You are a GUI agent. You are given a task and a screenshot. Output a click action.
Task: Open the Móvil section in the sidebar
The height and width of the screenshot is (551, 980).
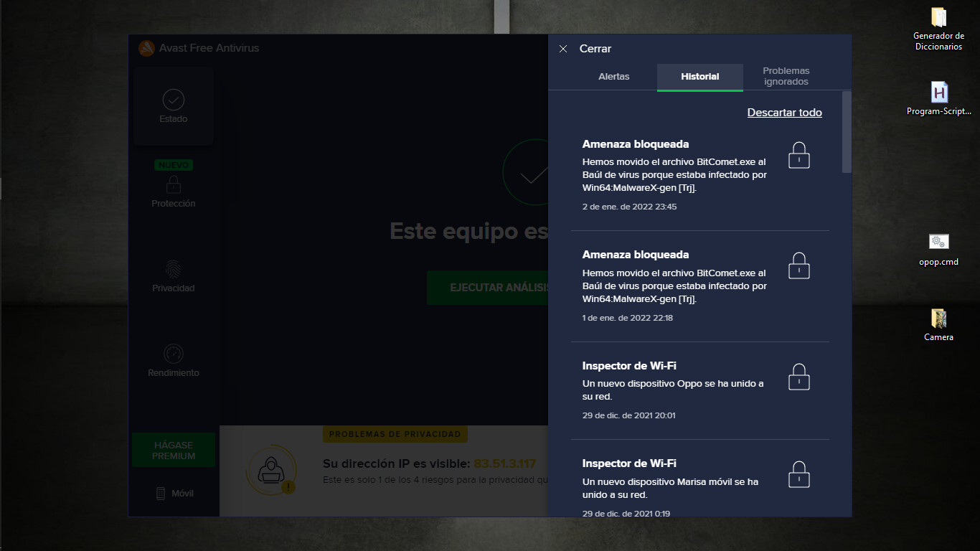pyautogui.click(x=172, y=493)
